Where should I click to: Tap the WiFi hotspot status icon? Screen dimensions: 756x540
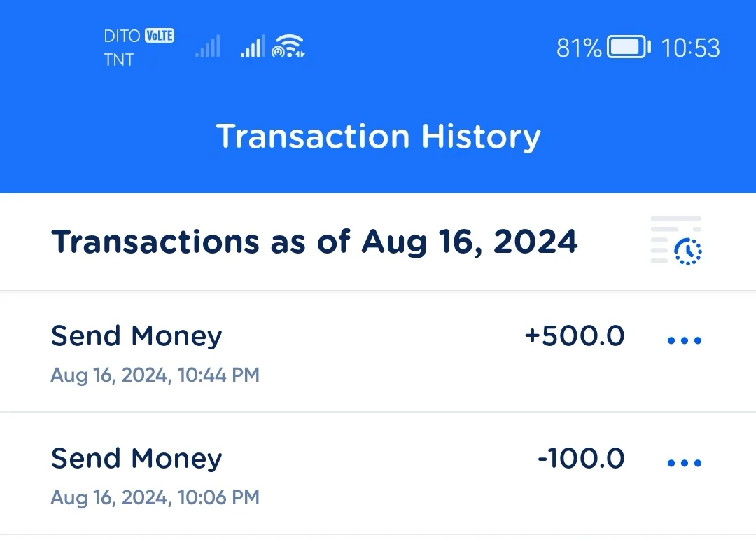click(x=288, y=46)
